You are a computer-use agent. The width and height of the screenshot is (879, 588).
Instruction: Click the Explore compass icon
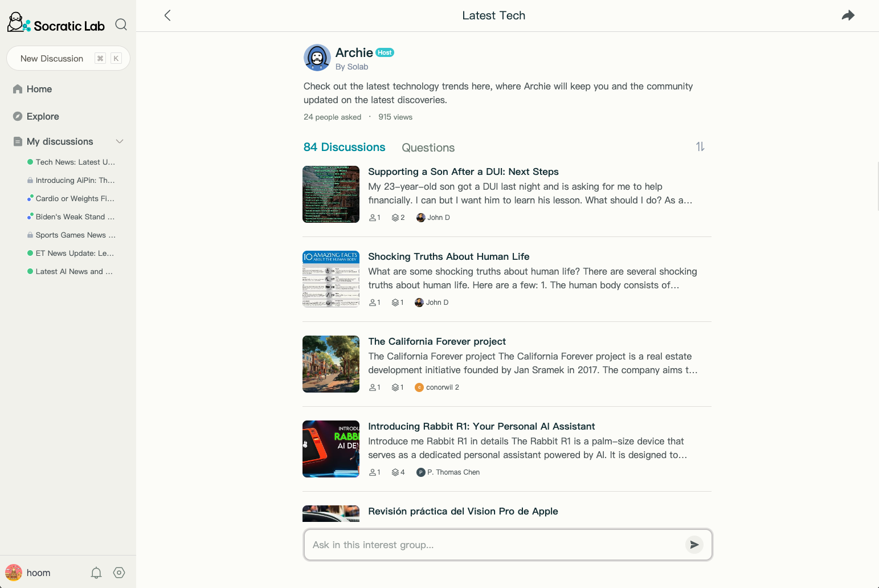coord(18,116)
